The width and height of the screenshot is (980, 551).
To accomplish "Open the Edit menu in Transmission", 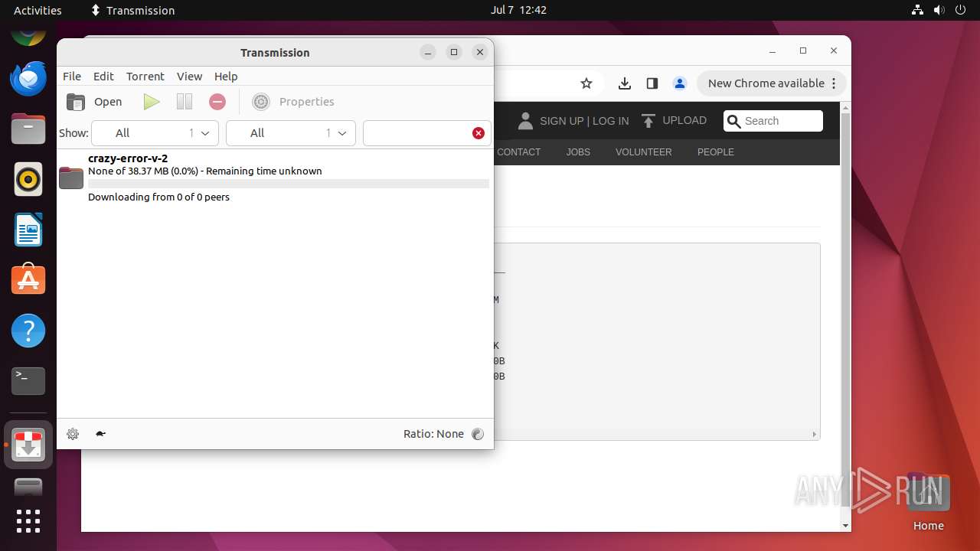I will (x=103, y=77).
